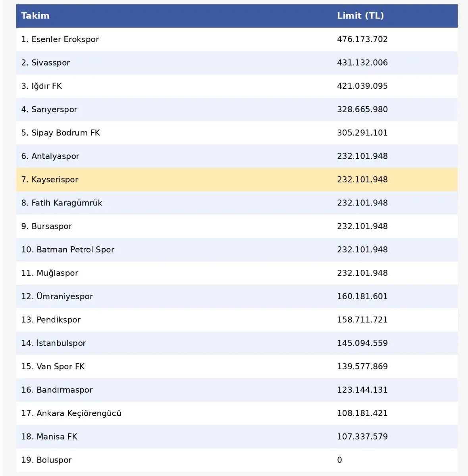Click the limit value in Kayserispor row
Screen dimensions: 468x476
pos(362,180)
